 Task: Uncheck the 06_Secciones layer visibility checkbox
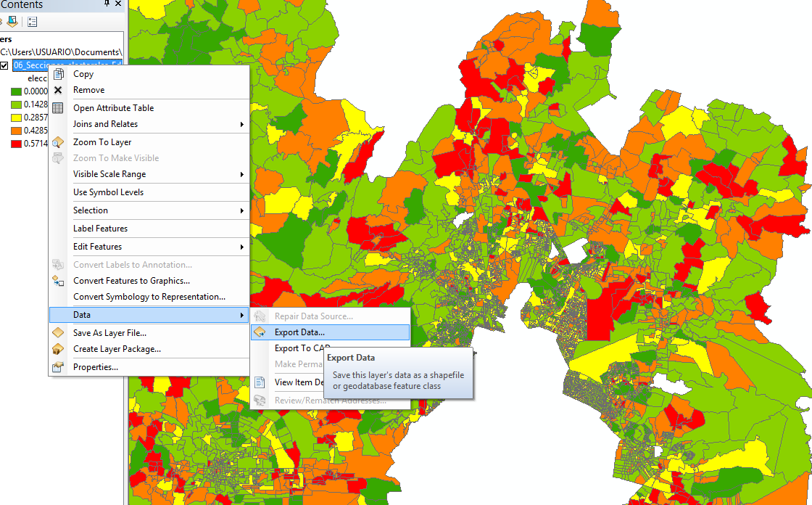click(4, 66)
